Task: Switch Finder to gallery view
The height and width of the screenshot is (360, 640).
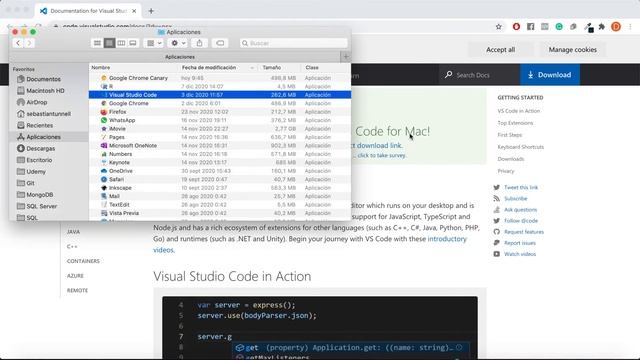Action: (133, 43)
